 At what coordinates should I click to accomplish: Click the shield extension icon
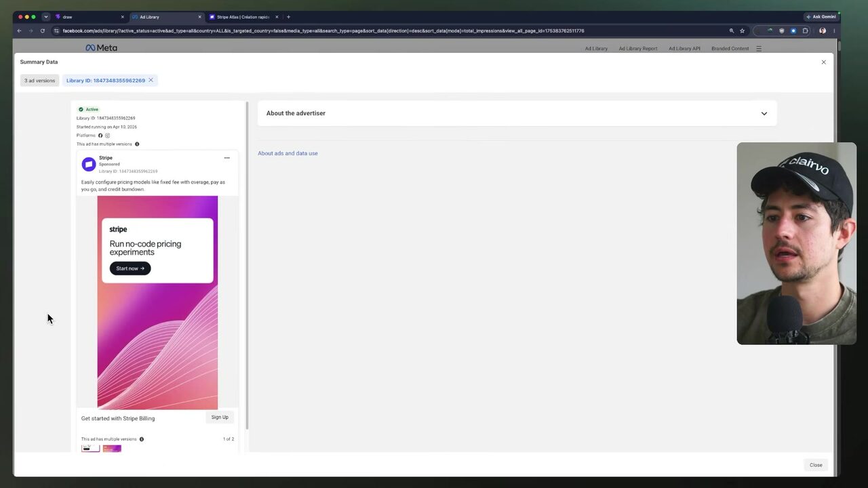[782, 30]
